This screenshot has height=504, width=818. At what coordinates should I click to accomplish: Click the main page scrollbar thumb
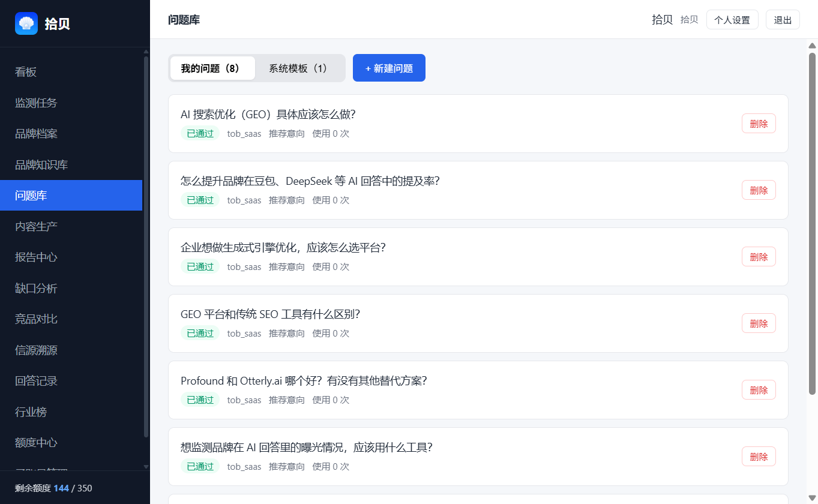(x=812, y=223)
